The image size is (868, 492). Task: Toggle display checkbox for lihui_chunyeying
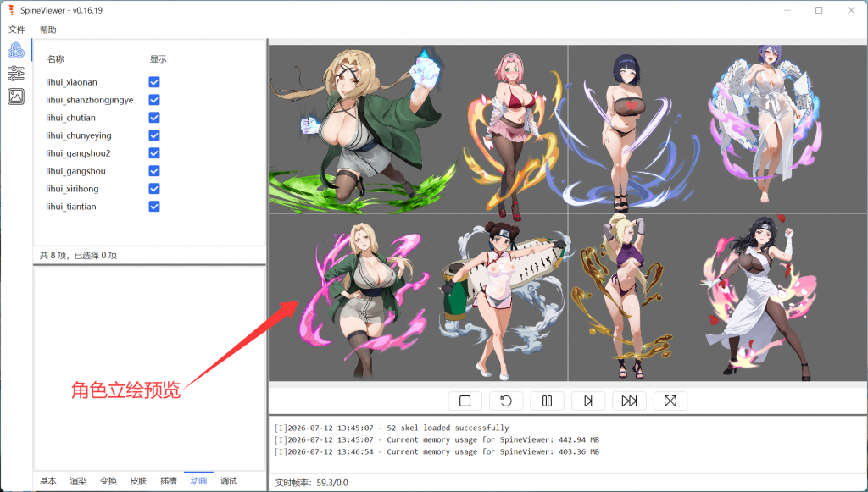(x=154, y=135)
